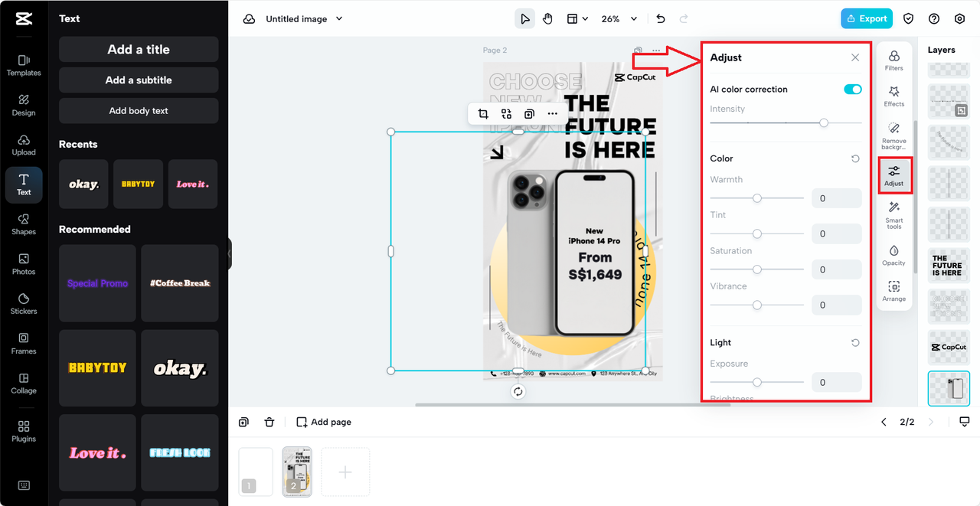Open the Design panel
This screenshot has height=506, width=980.
24,106
